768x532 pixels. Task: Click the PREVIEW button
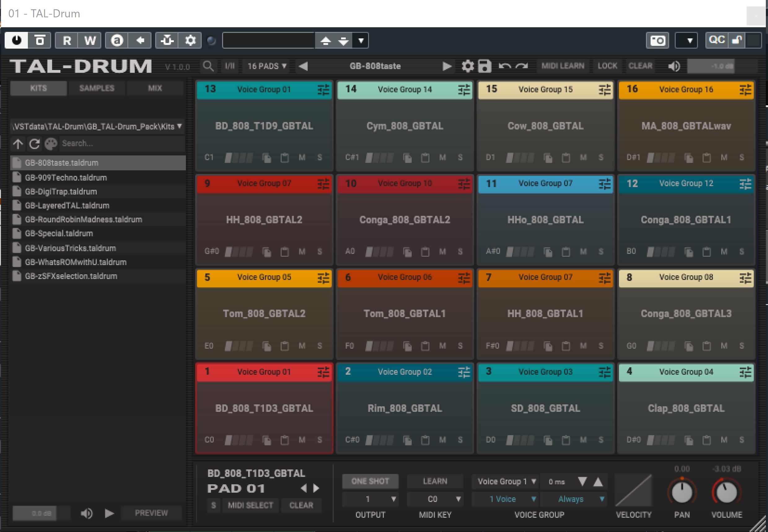151,513
